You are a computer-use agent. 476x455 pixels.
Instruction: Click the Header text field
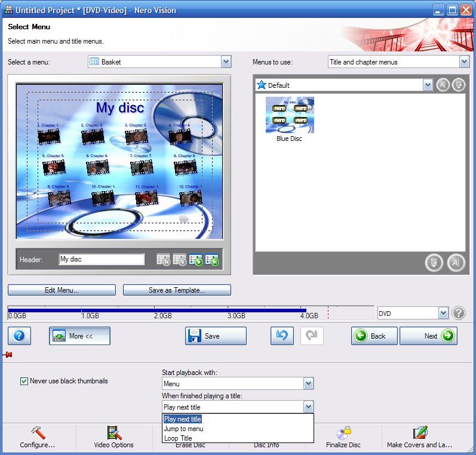coord(102,259)
